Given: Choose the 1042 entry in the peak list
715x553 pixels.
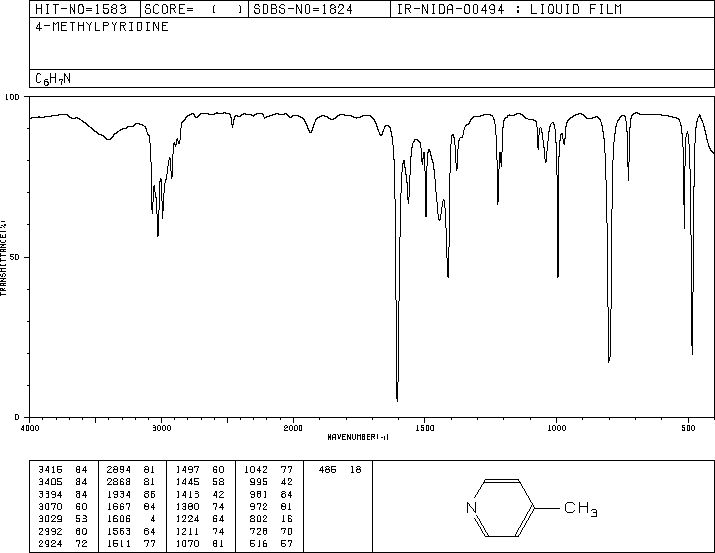Looking at the screenshot, I should (x=256, y=470).
